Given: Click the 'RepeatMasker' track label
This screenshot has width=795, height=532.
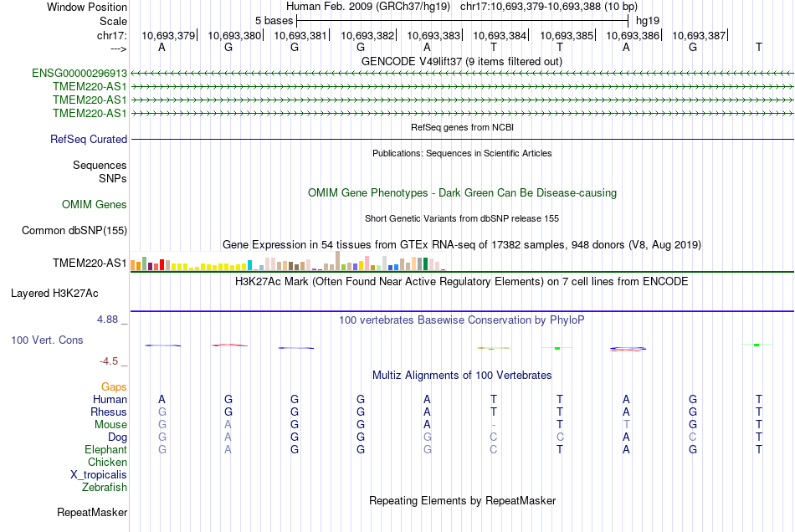Looking at the screenshot, I should pyautogui.click(x=92, y=513).
